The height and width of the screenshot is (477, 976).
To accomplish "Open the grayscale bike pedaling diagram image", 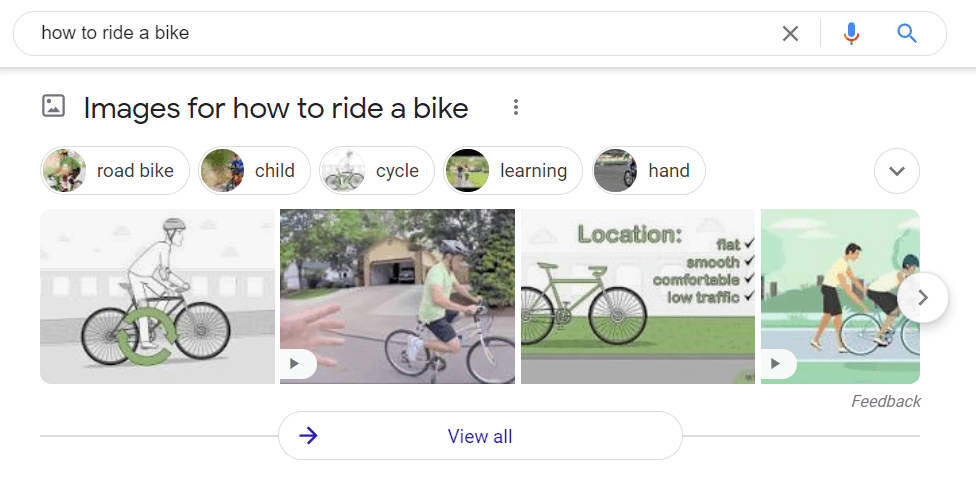I will point(157,296).
